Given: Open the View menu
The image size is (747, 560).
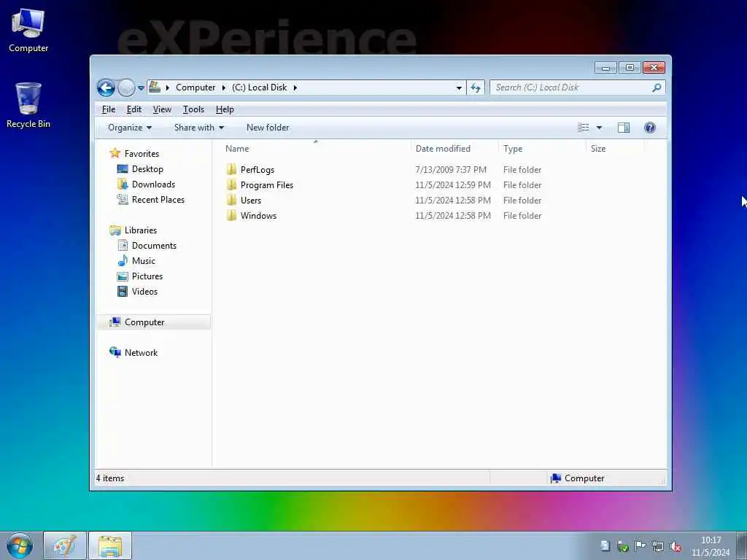Looking at the screenshot, I should (162, 109).
